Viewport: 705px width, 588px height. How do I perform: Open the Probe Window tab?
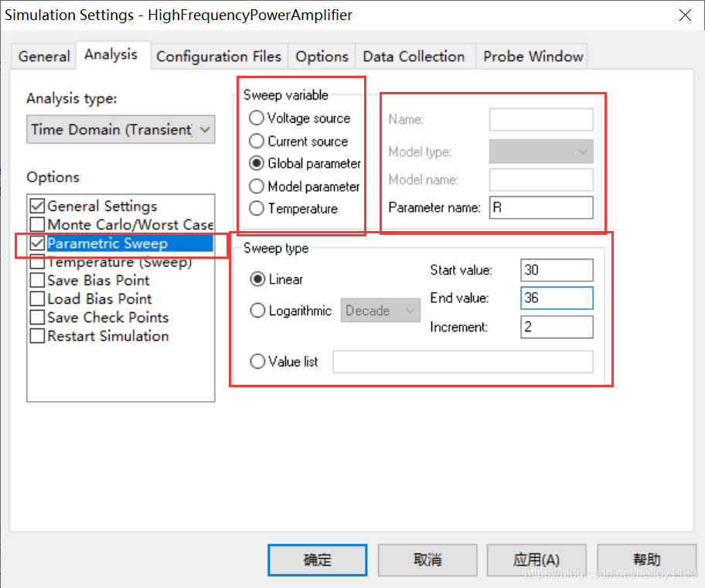click(533, 56)
